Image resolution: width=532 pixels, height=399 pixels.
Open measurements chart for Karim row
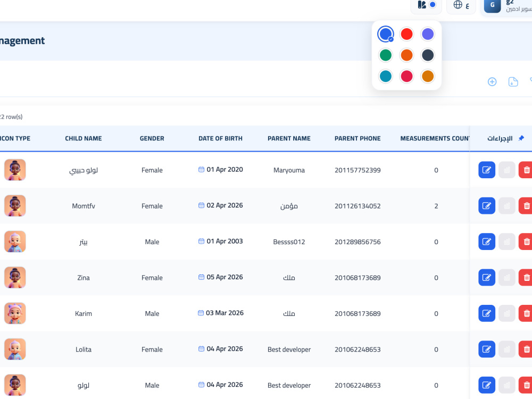tap(507, 313)
